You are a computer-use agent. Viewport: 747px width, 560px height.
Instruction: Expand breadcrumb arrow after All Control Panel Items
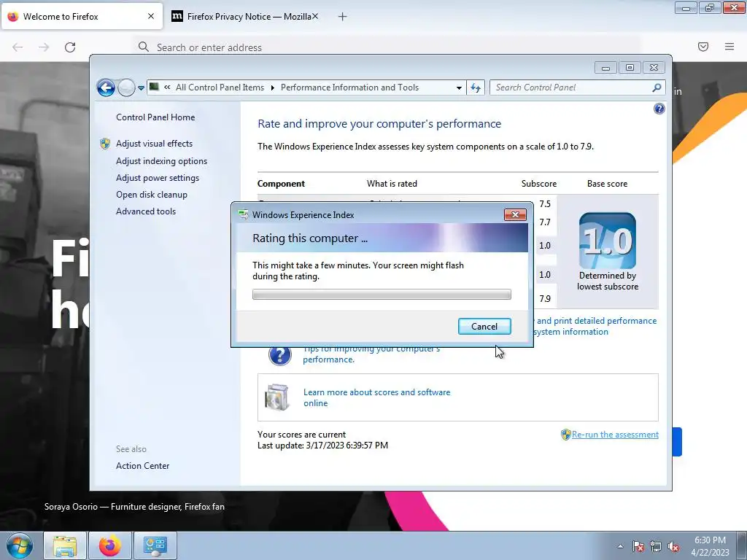pyautogui.click(x=273, y=87)
